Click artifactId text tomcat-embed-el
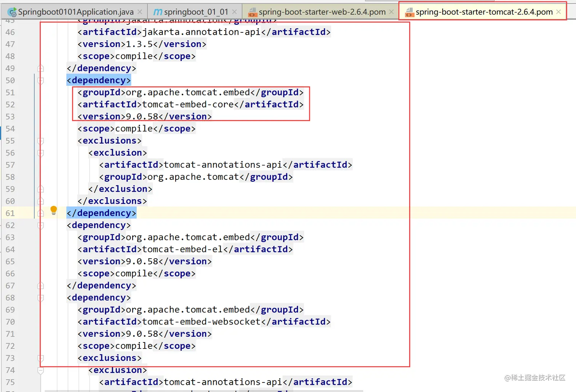This screenshot has height=392, width=576. [x=183, y=249]
